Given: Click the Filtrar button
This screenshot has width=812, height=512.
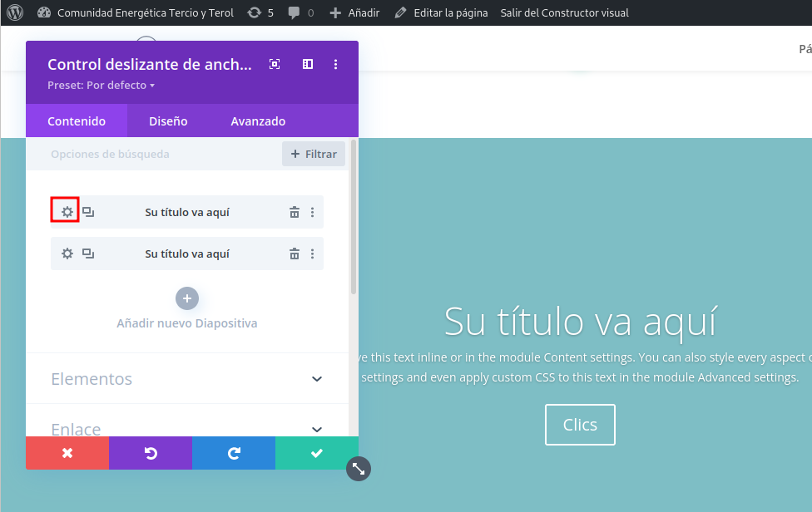Looking at the screenshot, I should (314, 154).
